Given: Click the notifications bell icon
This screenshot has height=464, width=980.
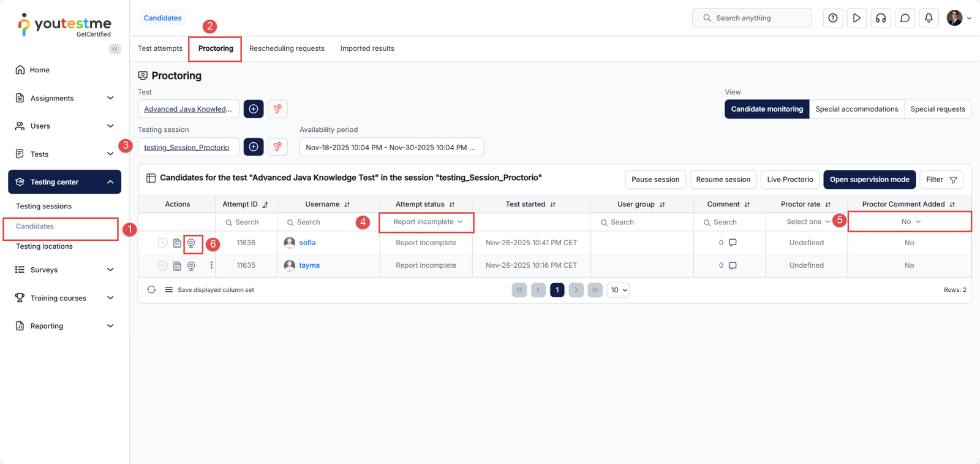Looking at the screenshot, I should pos(929,18).
